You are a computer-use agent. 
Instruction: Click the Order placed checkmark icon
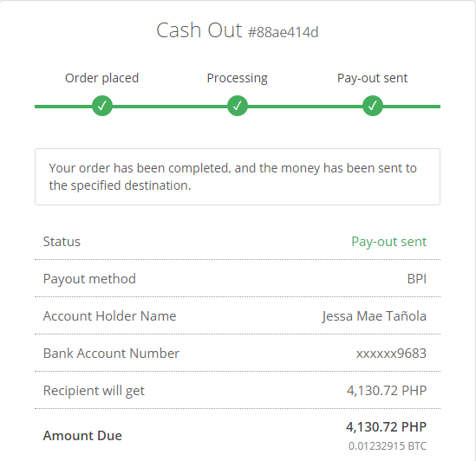[x=102, y=106]
